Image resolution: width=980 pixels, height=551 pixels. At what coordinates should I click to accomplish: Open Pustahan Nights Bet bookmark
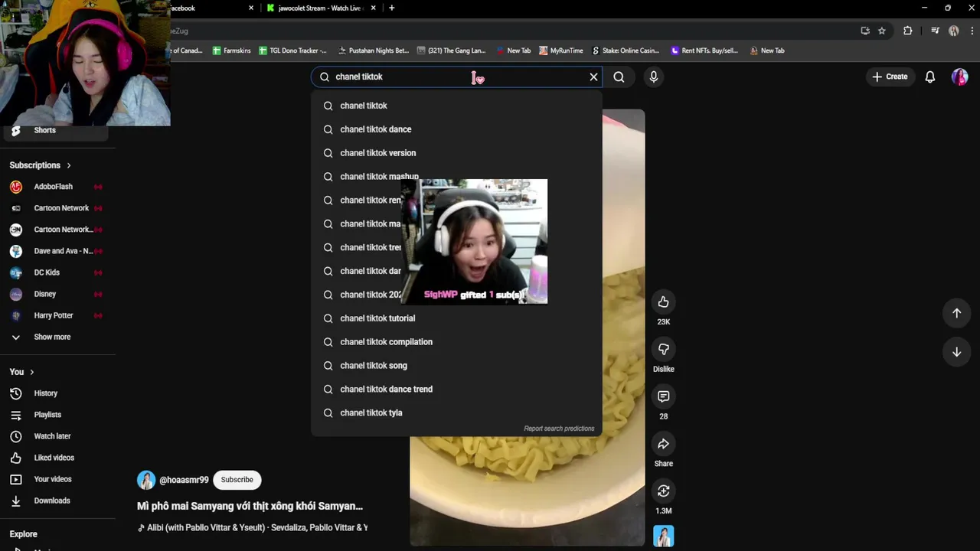tap(374, 51)
